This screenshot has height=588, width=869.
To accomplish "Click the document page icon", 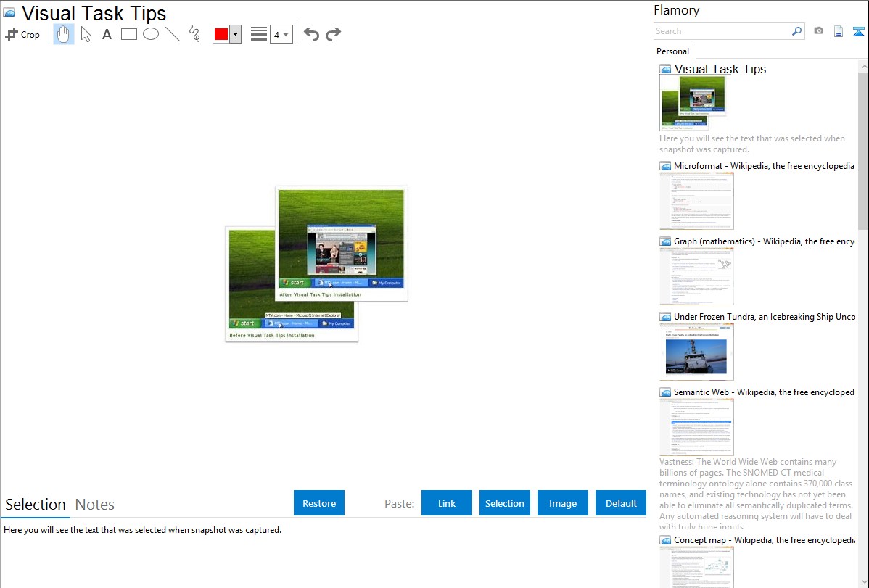I will click(839, 31).
